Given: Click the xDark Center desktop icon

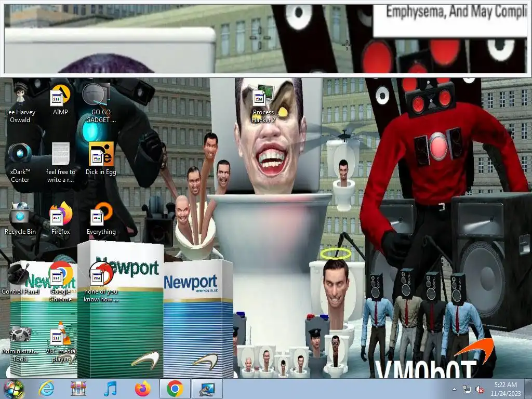Looking at the screenshot, I should (x=20, y=163).
